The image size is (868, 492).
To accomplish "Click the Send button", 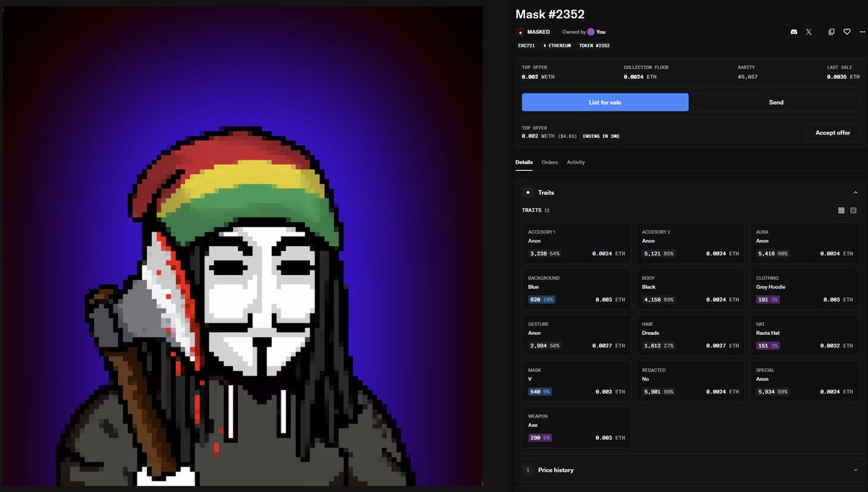I will [x=776, y=102].
